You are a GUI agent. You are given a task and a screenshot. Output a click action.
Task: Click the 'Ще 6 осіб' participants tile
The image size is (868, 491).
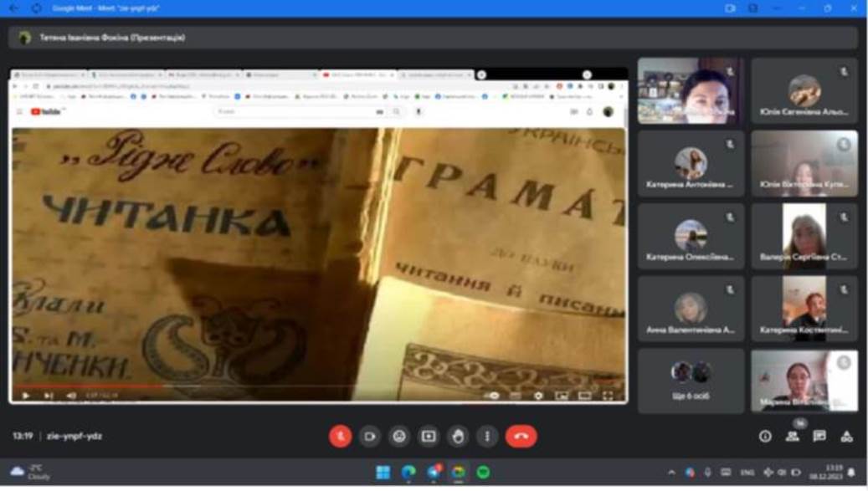(691, 381)
